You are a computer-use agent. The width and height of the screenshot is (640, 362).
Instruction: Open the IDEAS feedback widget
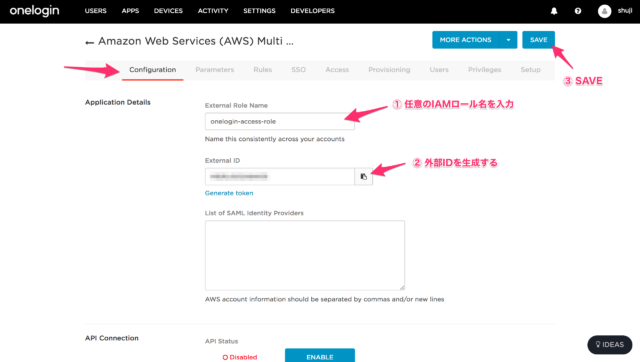pos(609,344)
